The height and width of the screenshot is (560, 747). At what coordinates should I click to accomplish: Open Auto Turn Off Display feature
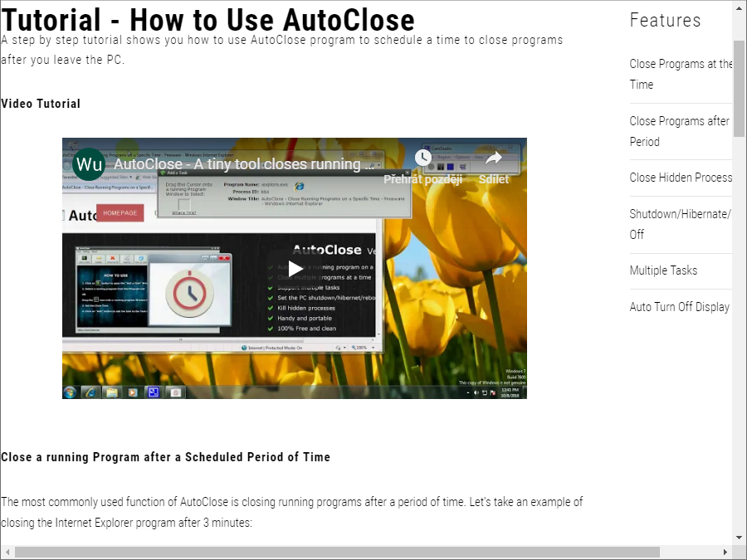pos(679,307)
